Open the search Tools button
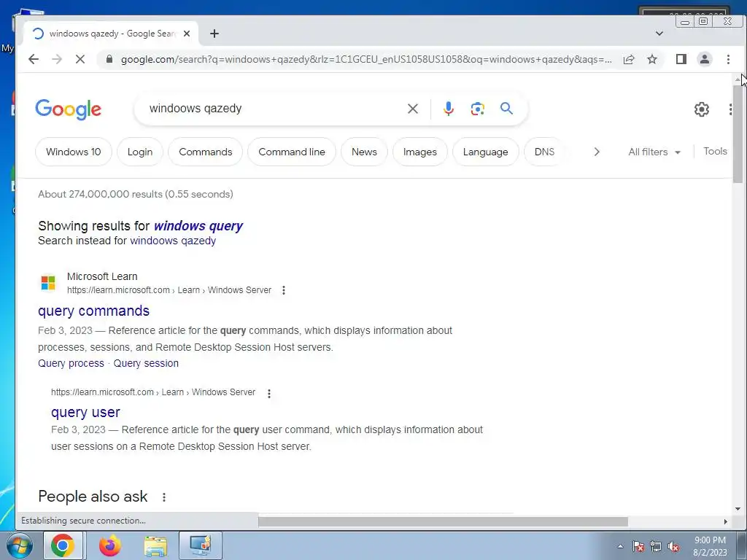Image resolution: width=747 pixels, height=560 pixels. pos(715,152)
